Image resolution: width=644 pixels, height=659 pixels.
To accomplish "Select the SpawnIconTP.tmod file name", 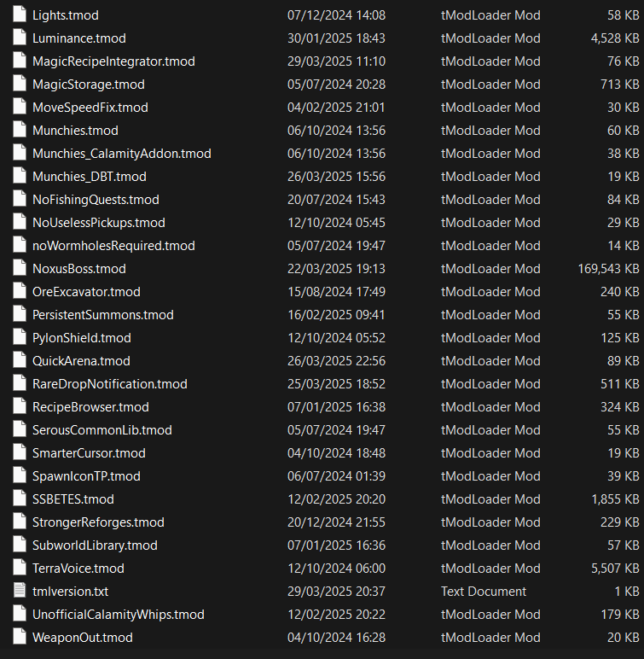I will click(86, 476).
